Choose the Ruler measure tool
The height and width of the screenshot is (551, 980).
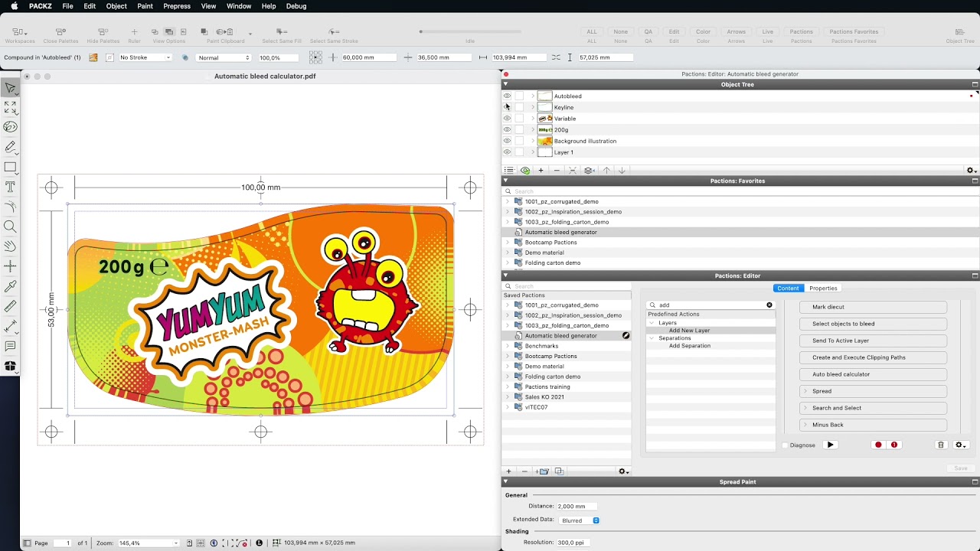pos(10,306)
